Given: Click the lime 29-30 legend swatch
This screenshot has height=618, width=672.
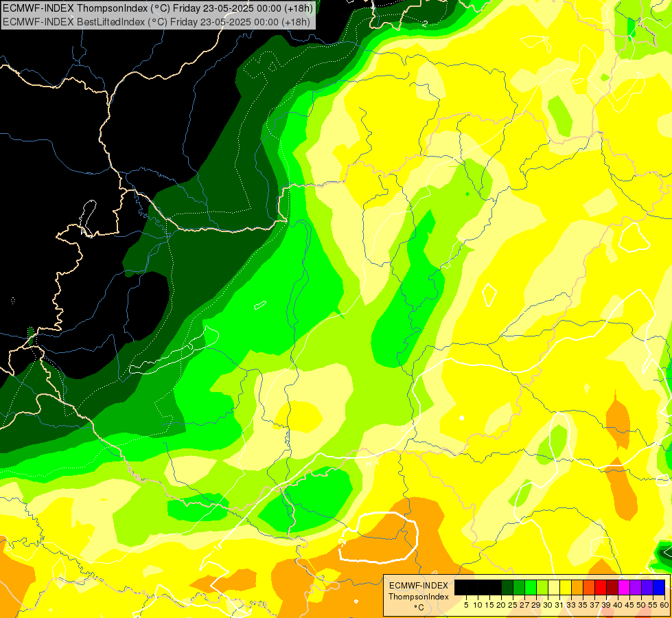Looking at the screenshot, I should pyautogui.click(x=542, y=587).
